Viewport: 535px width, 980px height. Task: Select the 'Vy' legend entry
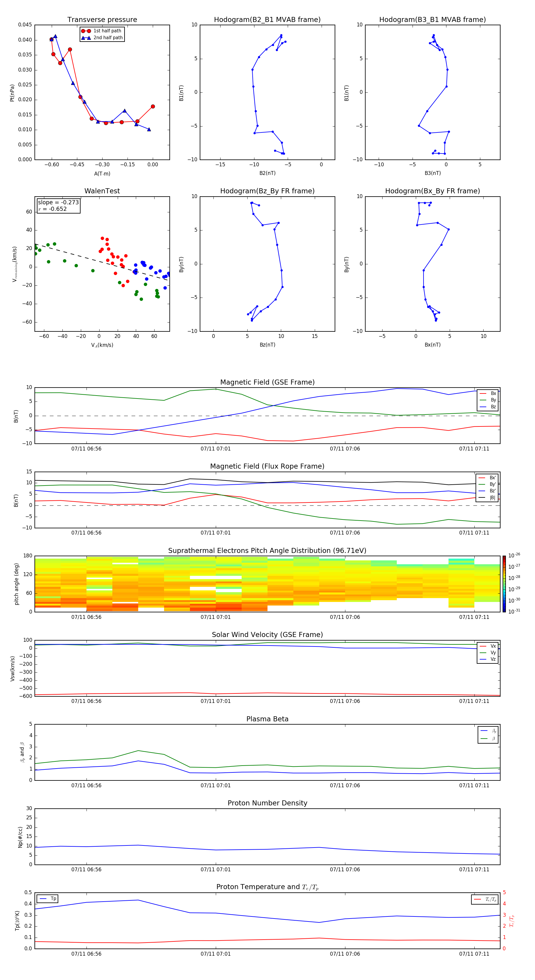(488, 653)
